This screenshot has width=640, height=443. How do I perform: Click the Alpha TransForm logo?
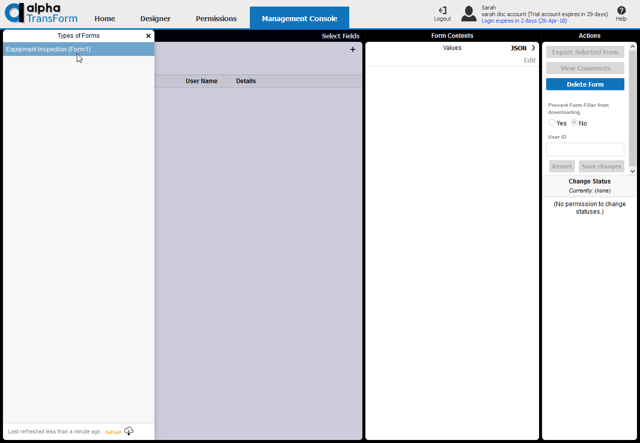point(40,14)
